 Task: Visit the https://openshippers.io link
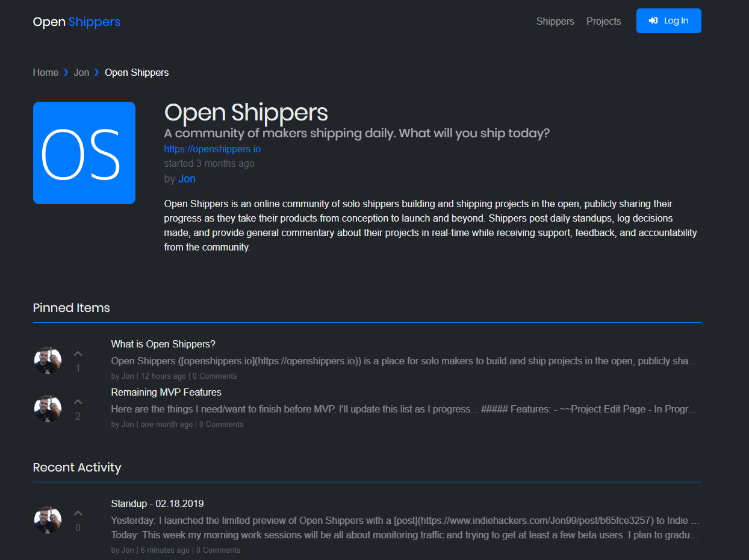[x=213, y=149]
